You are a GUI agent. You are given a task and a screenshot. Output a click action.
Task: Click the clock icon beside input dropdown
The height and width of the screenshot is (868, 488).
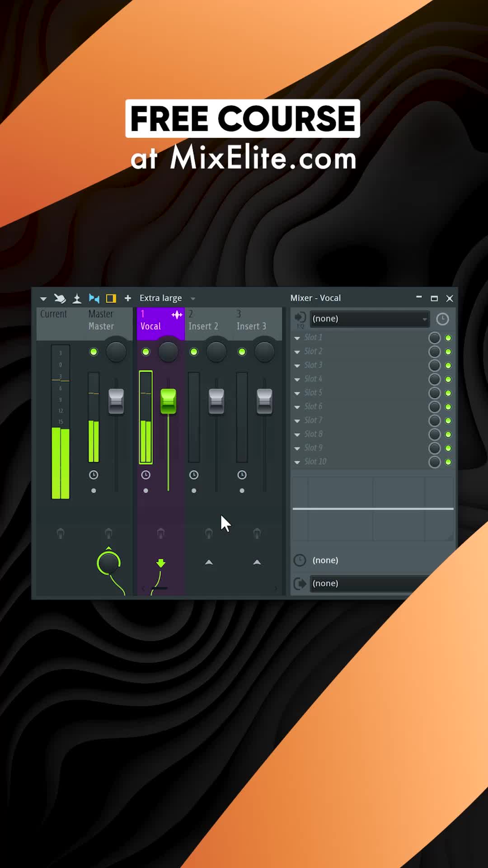point(442,319)
